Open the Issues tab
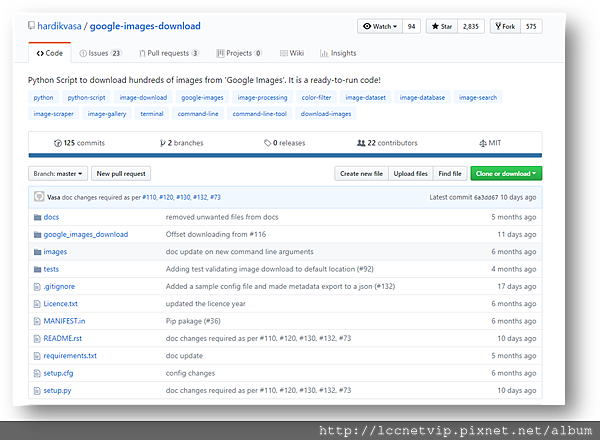 click(100, 53)
